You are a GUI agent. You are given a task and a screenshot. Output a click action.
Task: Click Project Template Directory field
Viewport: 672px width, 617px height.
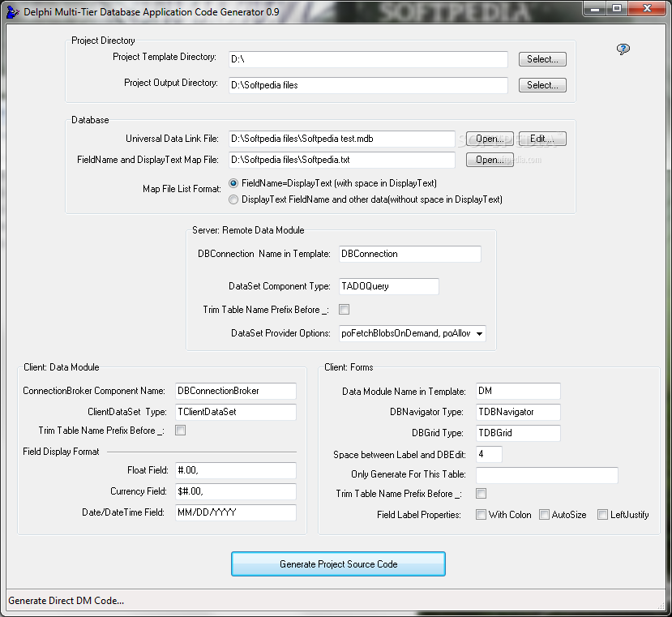click(x=368, y=59)
